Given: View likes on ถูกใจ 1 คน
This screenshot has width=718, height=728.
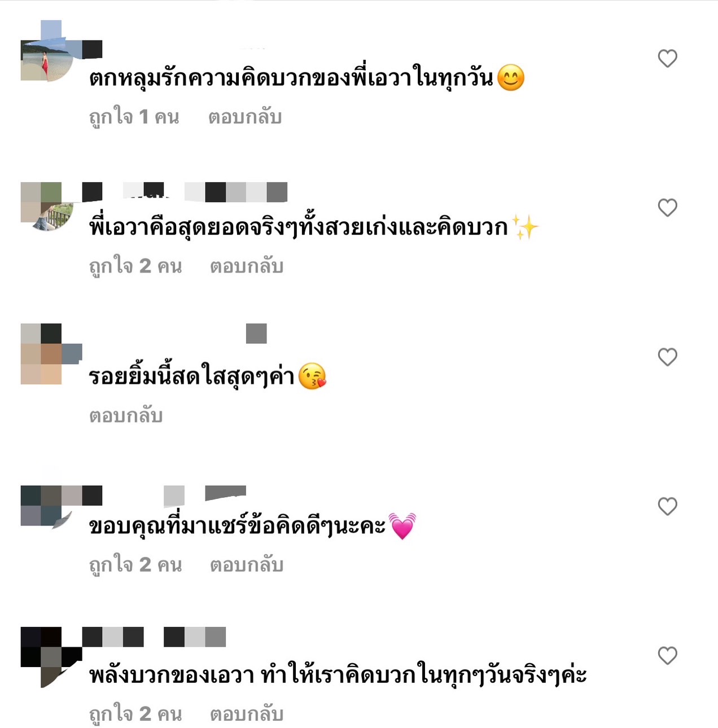Looking at the screenshot, I should pyautogui.click(x=134, y=117).
